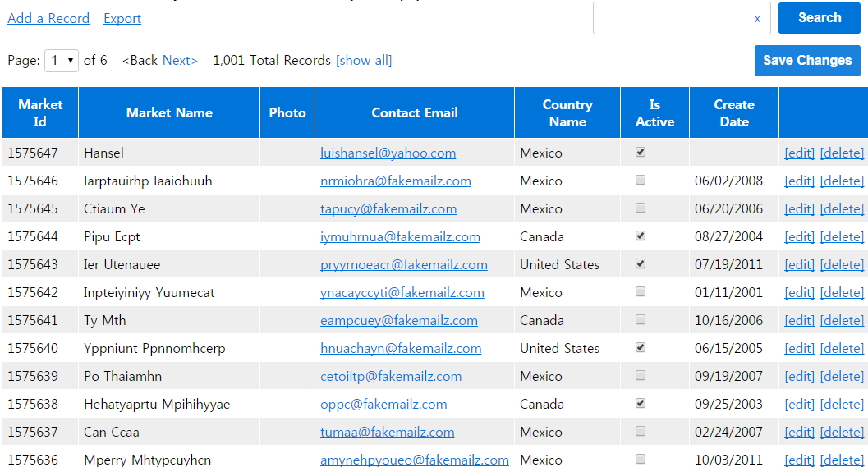Uncheck Is Active for Ier Utenauee
The image size is (868, 467).
click(641, 264)
